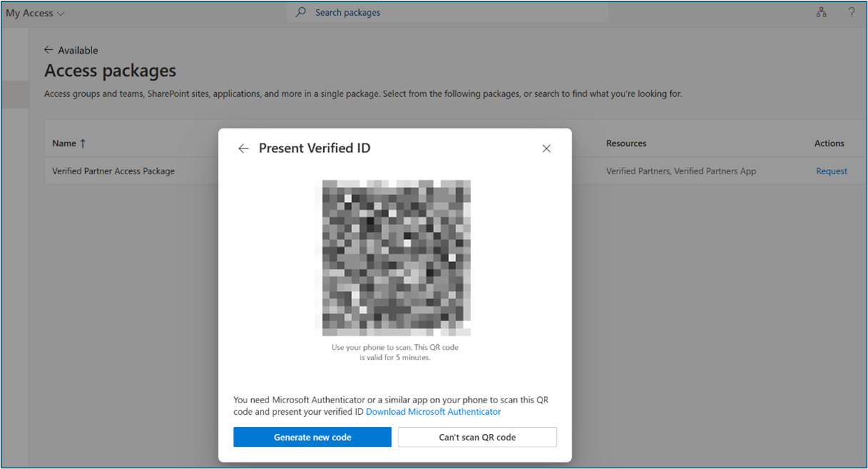Click Generate new code button
868x469 pixels.
tap(312, 437)
